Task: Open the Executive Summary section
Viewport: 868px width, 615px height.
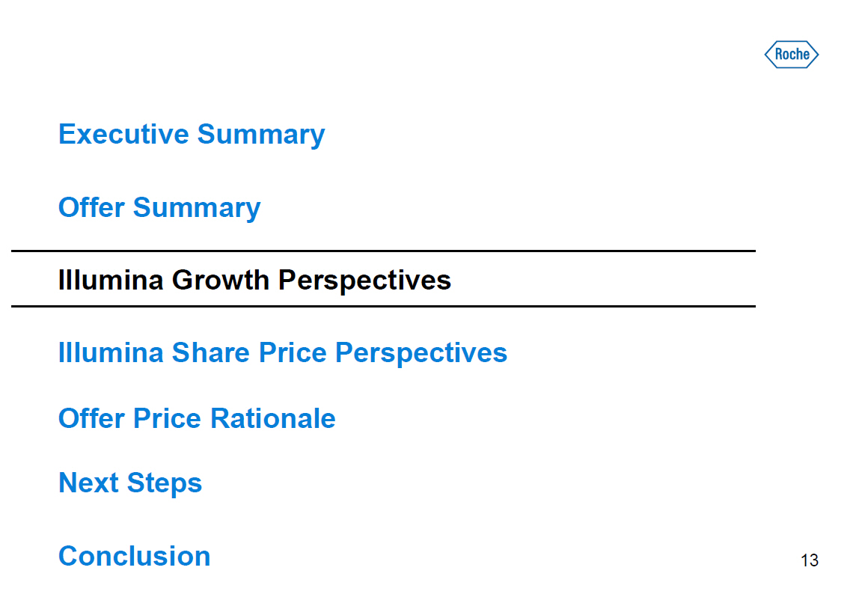Action: (192, 135)
